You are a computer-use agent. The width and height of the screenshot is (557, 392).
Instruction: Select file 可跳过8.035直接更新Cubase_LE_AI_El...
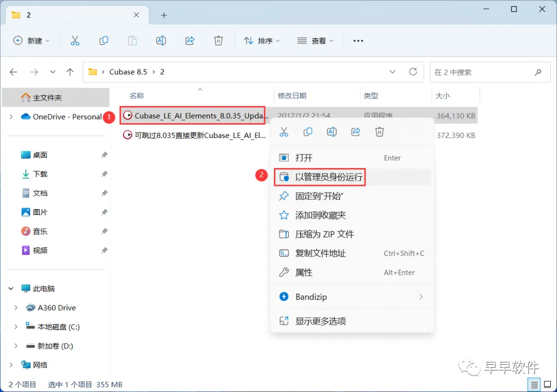click(x=194, y=135)
